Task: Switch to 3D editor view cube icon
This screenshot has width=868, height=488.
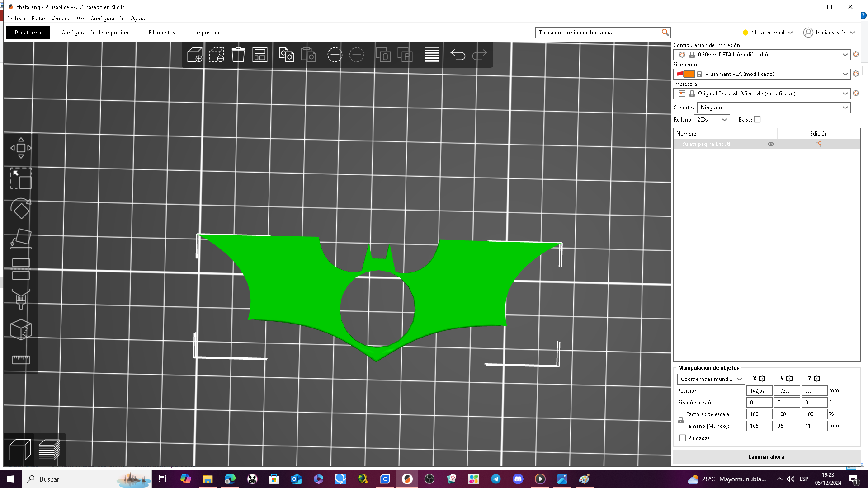Action: 20,450
